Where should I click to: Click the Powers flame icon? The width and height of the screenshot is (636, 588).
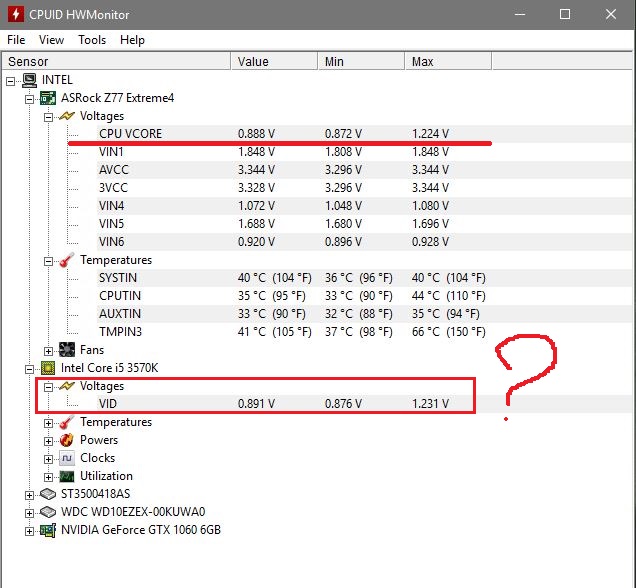(67, 440)
